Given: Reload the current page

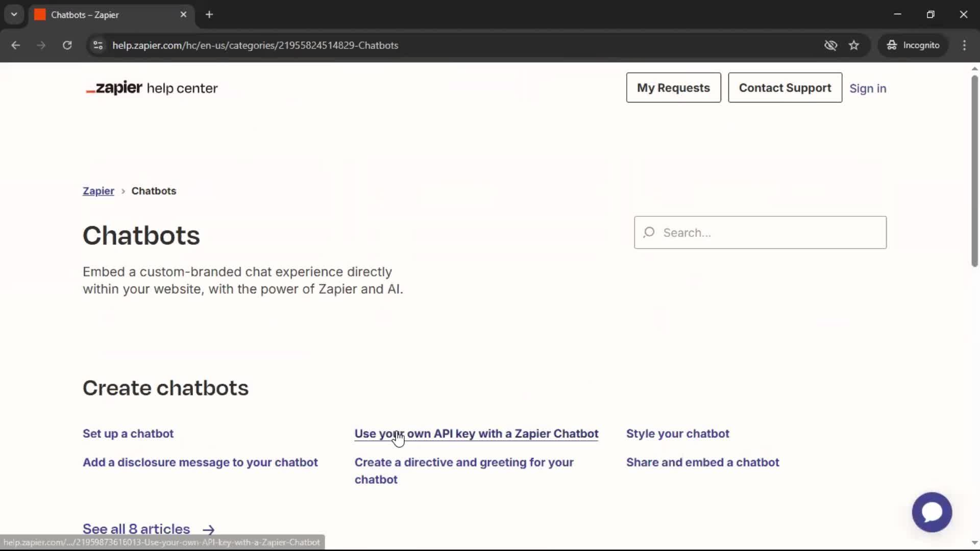Looking at the screenshot, I should [67, 45].
